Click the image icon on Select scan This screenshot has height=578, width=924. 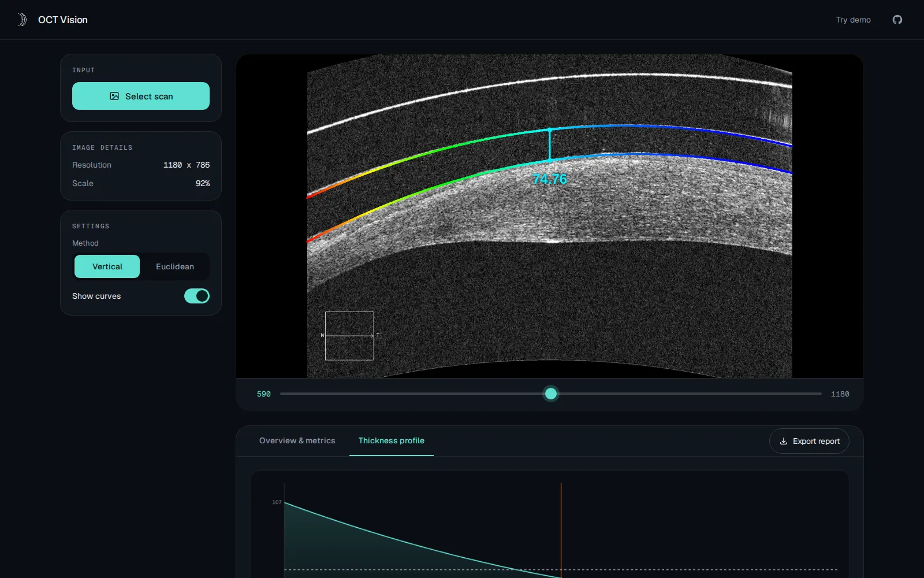pos(114,97)
